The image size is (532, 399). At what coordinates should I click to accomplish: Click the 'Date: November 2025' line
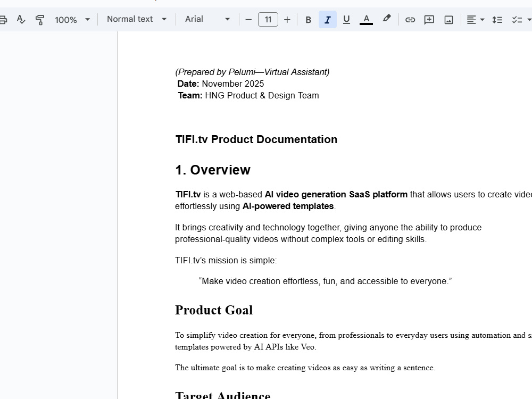click(x=221, y=84)
